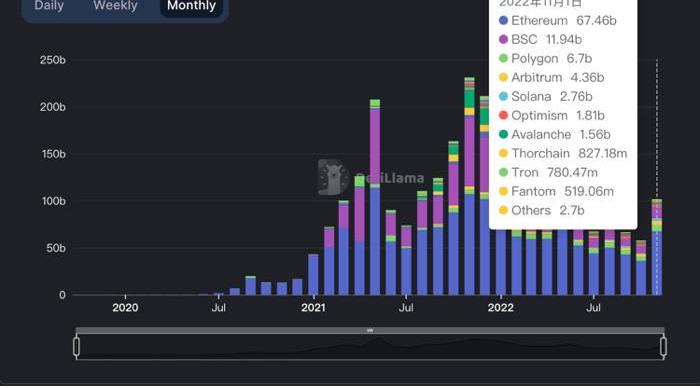Click the 250b y-axis label
Image resolution: width=700 pixels, height=388 pixels.
click(x=53, y=60)
